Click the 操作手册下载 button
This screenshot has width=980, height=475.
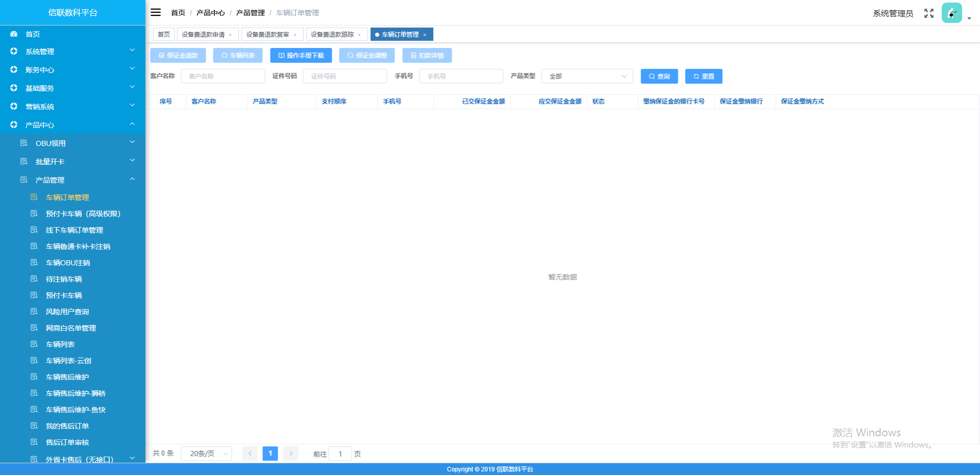click(x=301, y=55)
